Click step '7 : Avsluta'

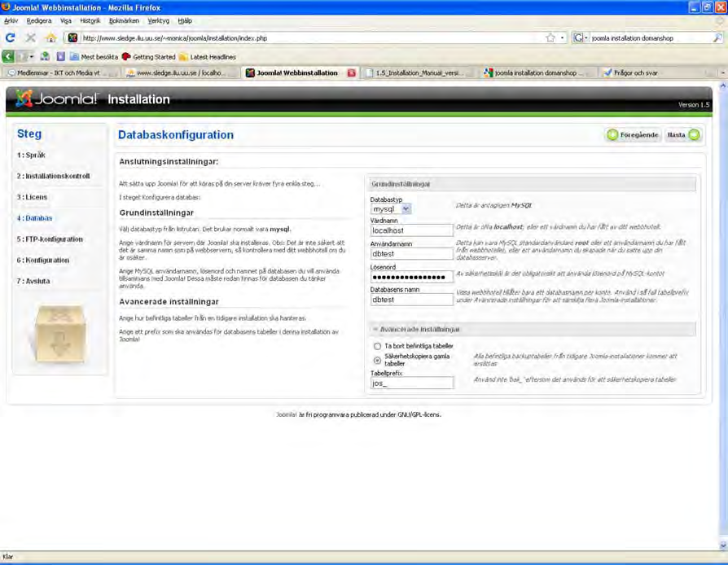pyautogui.click(x=33, y=281)
